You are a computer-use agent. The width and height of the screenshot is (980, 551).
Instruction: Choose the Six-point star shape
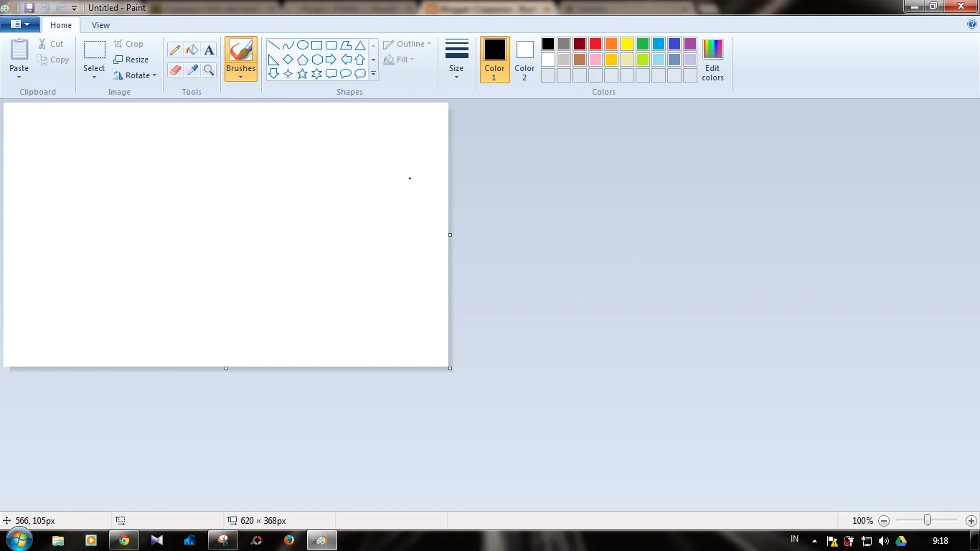point(317,73)
